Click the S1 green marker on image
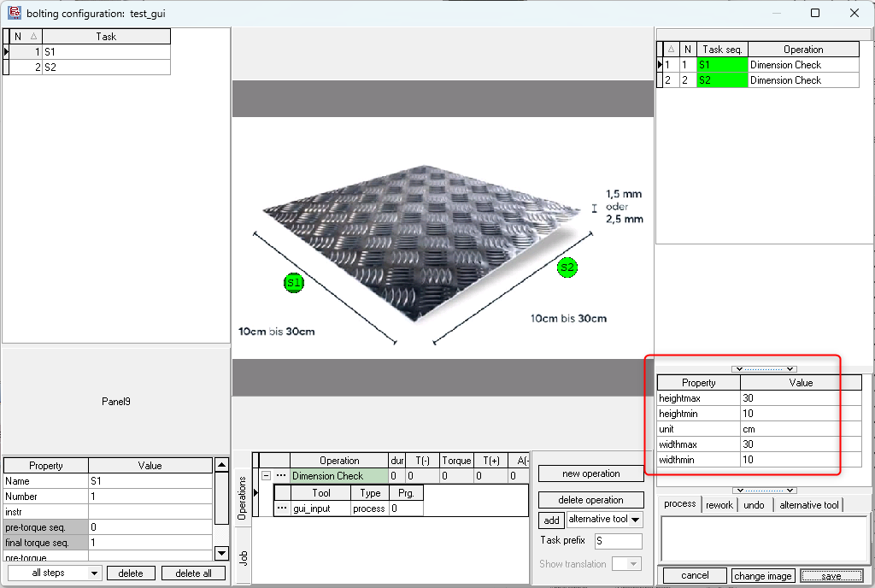The height and width of the screenshot is (588, 875). (294, 283)
